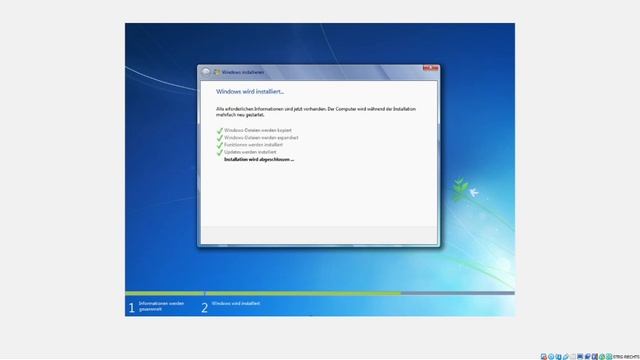Click the virtual display indicator icon
640x360 pixels.
click(580, 357)
